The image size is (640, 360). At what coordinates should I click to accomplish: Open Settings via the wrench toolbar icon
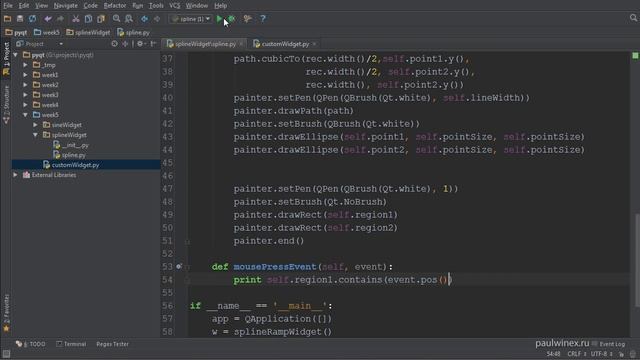pyautogui.click(x=247, y=19)
